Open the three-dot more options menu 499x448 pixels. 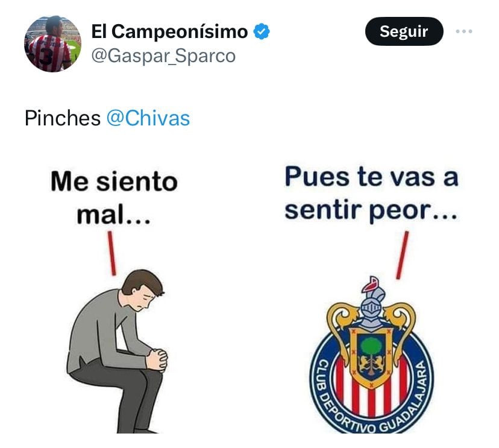[463, 31]
